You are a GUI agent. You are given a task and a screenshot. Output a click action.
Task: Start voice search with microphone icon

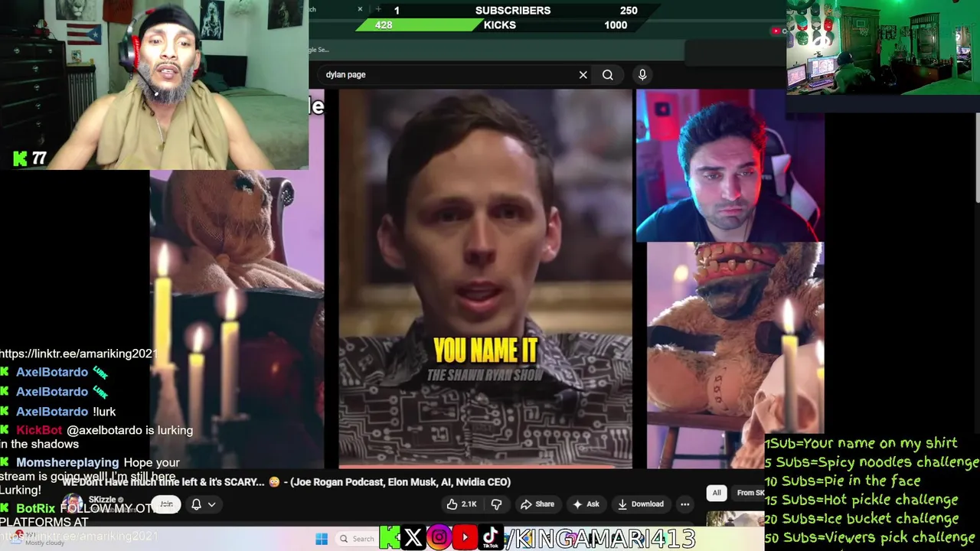click(642, 74)
